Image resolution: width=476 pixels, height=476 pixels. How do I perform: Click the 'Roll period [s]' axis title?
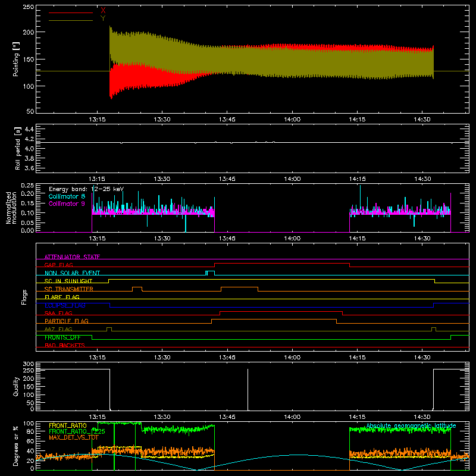17,148
